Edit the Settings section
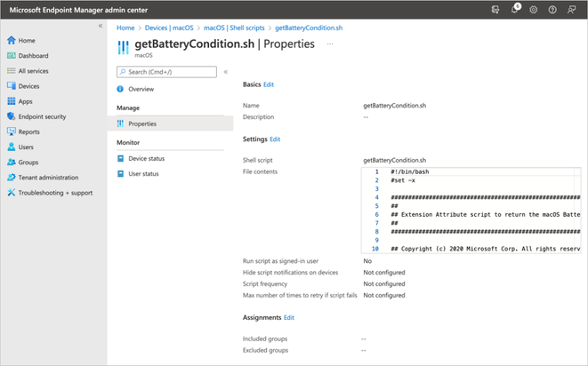Viewport: 588px width, 366px height. (275, 139)
